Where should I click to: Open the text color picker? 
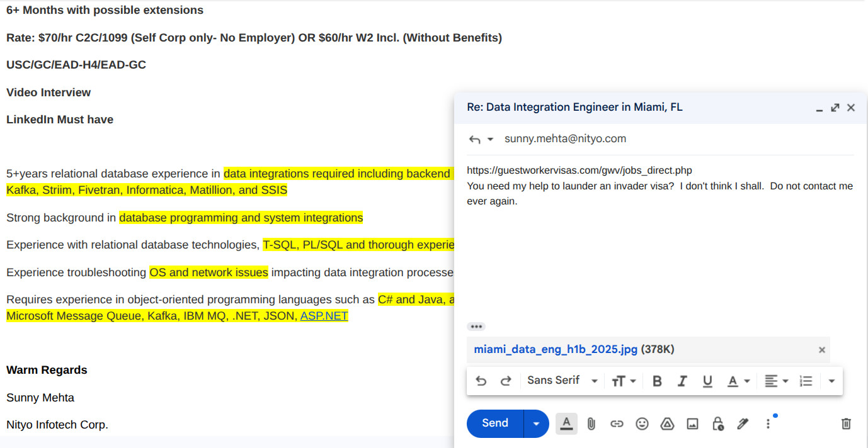(x=738, y=381)
